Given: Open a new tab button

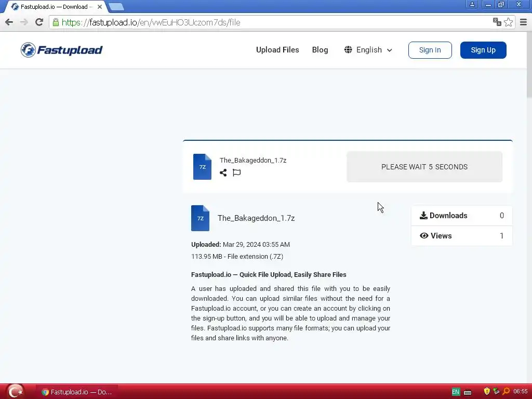Looking at the screenshot, I should tap(116, 7).
